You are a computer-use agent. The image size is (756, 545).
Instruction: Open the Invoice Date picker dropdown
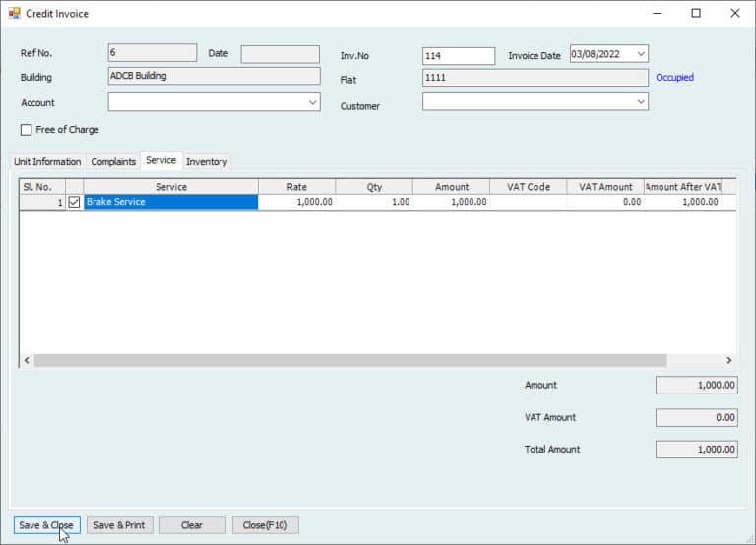641,54
